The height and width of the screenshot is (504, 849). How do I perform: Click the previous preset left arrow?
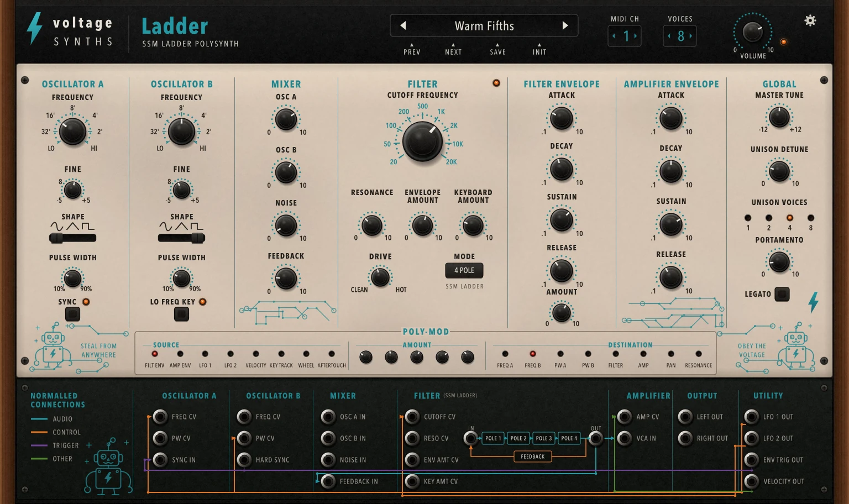click(403, 25)
